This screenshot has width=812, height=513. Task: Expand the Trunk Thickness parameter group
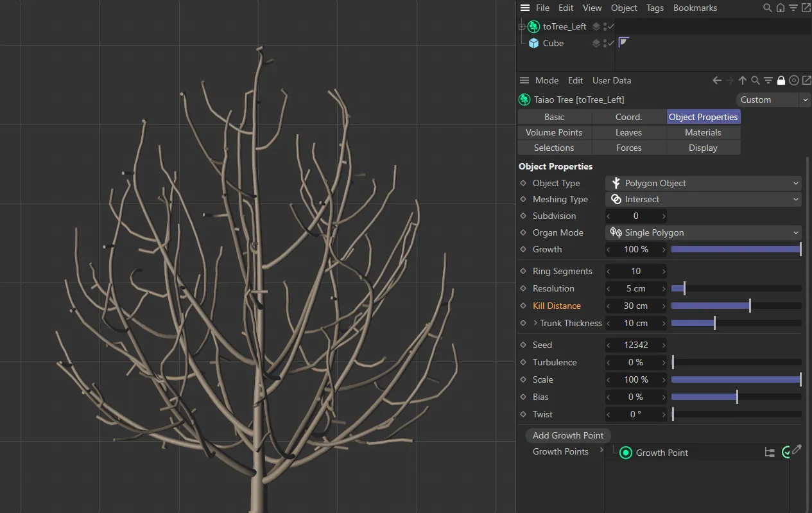535,323
